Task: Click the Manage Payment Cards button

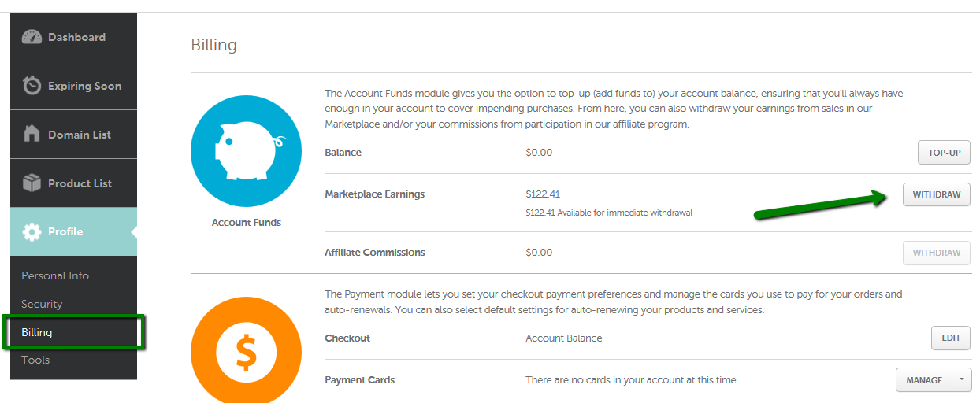Action: click(x=924, y=380)
